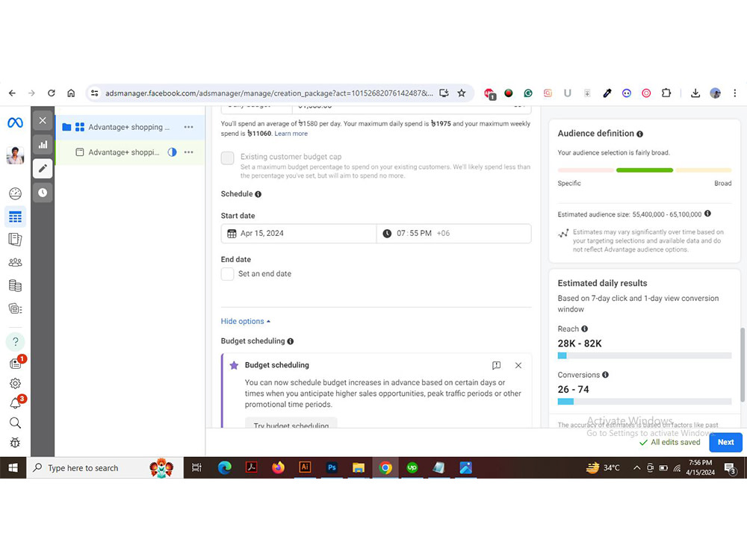Open notifications bell with badge 3
The width and height of the screenshot is (747, 560).
tap(15, 403)
